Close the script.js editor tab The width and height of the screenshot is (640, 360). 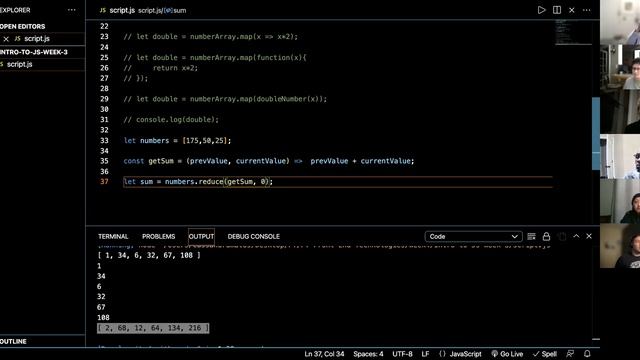(x=572, y=10)
